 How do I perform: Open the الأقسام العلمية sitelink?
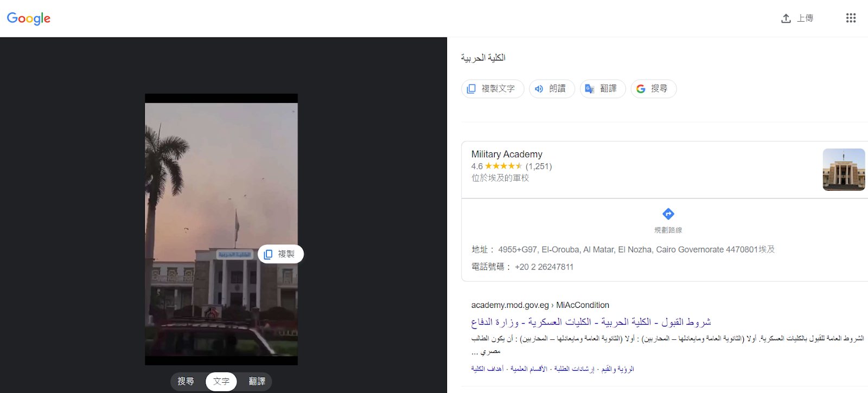pos(529,369)
